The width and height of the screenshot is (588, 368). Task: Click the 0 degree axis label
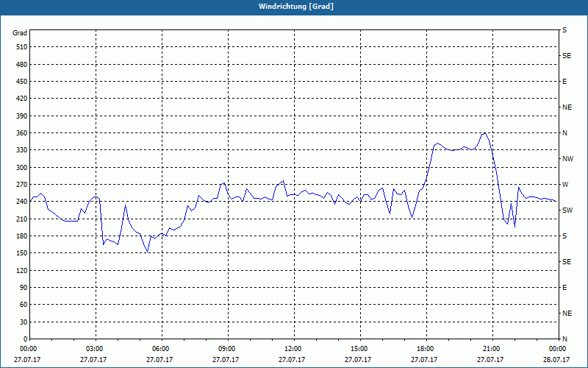[x=25, y=339]
